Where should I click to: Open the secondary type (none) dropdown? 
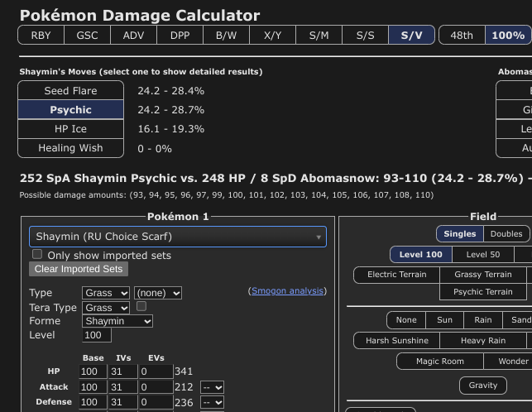[158, 293]
